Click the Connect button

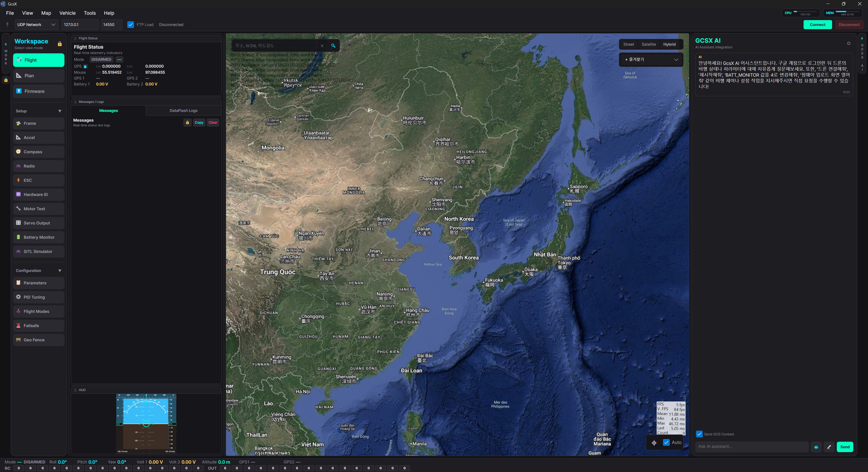coord(817,25)
